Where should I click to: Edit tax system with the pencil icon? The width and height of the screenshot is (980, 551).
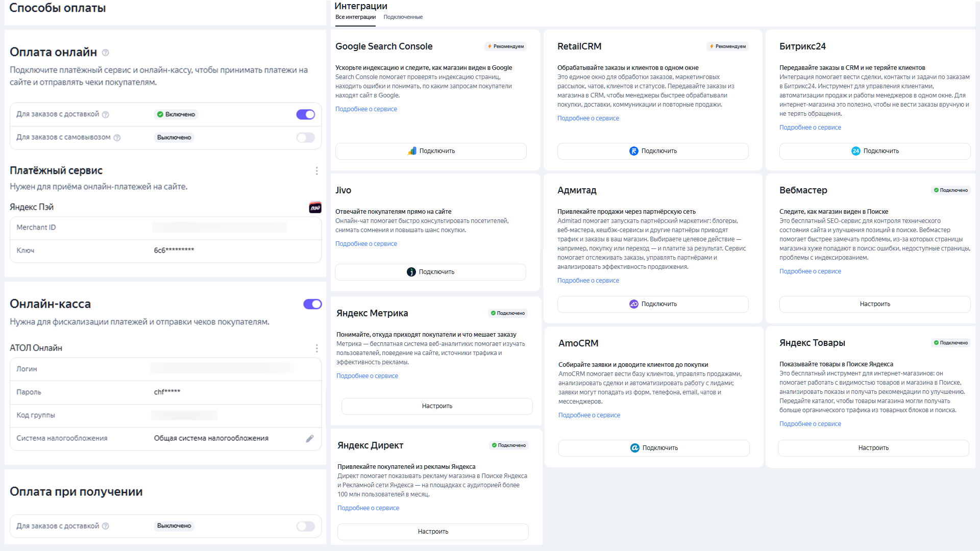[310, 439]
